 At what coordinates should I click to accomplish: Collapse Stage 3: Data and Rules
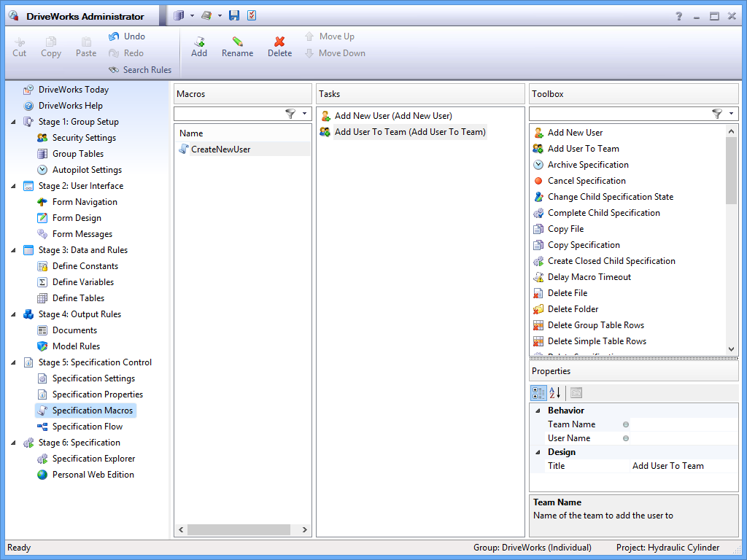tap(13, 251)
